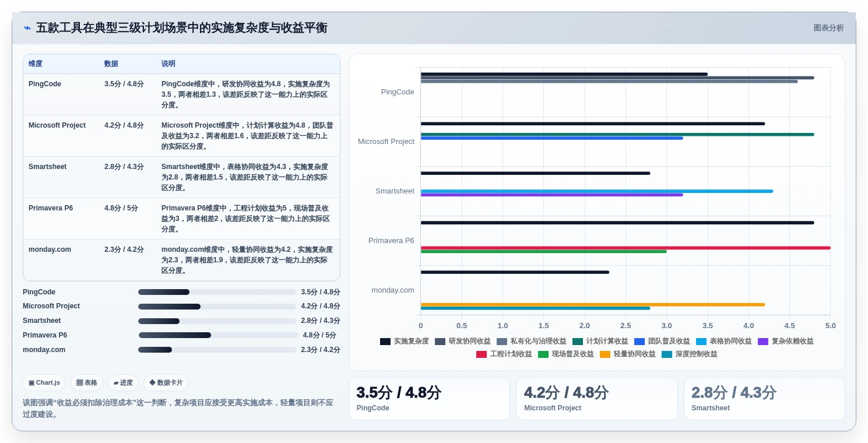Click the 复杂依赖收益 legend item
868x443 pixels.
(786, 342)
